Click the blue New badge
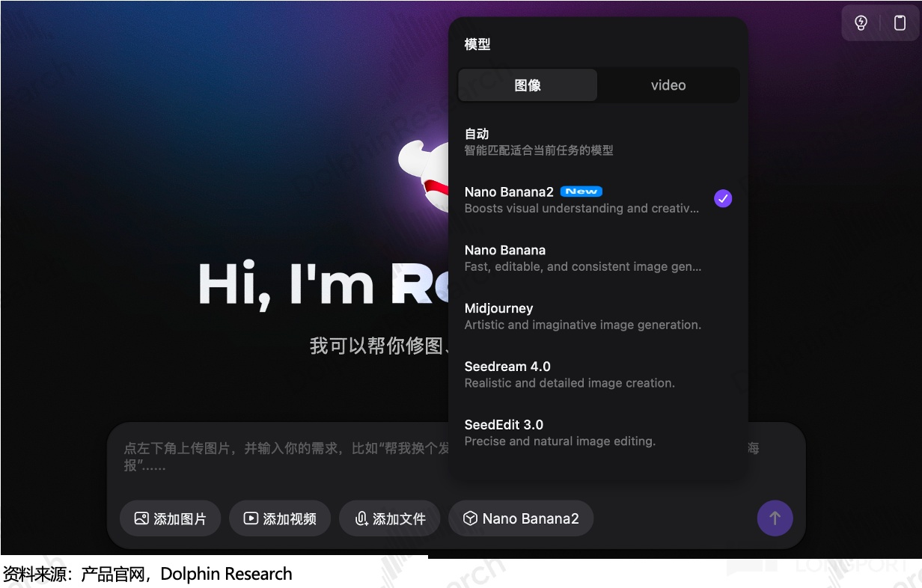The width and height of the screenshot is (922, 588). pos(581,192)
